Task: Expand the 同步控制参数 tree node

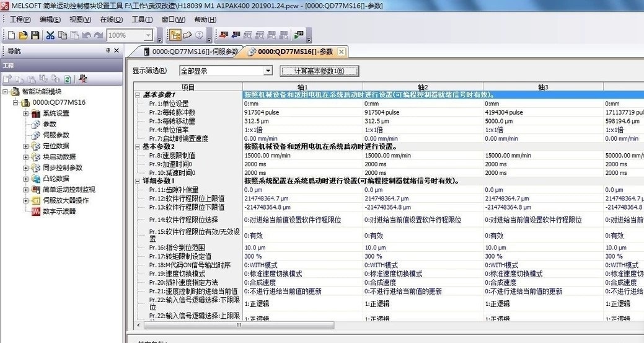Action: [26, 168]
